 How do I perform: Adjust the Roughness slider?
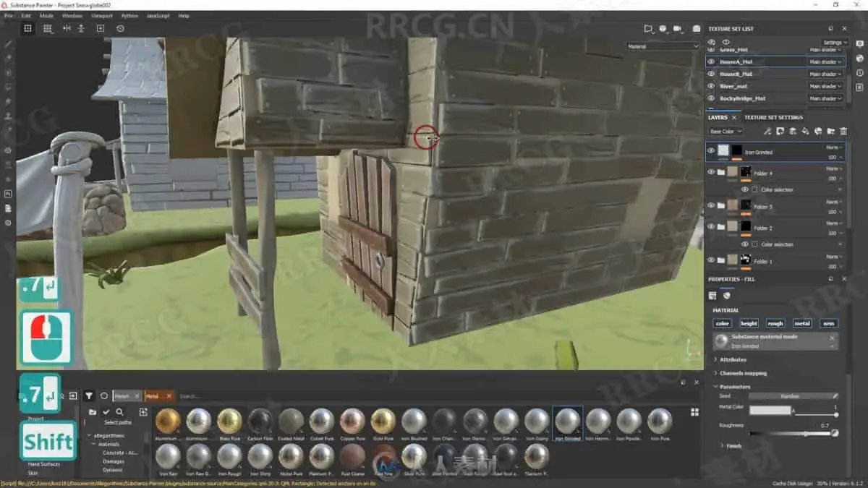[x=791, y=434]
